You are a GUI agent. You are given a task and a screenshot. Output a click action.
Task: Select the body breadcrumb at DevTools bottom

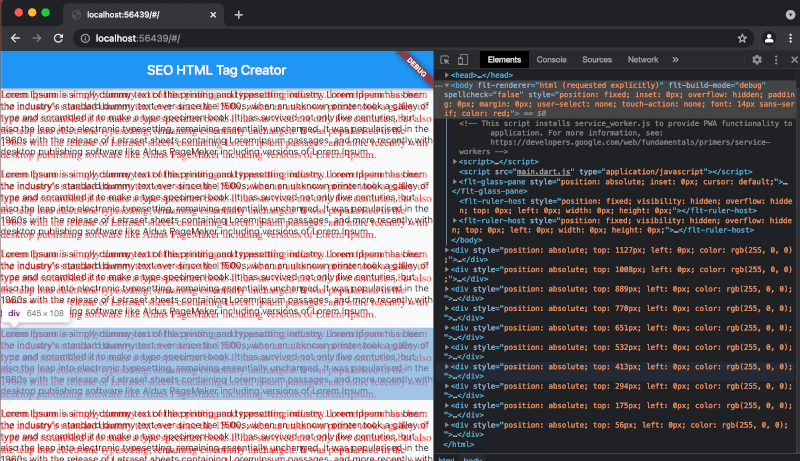pyautogui.click(x=472, y=458)
